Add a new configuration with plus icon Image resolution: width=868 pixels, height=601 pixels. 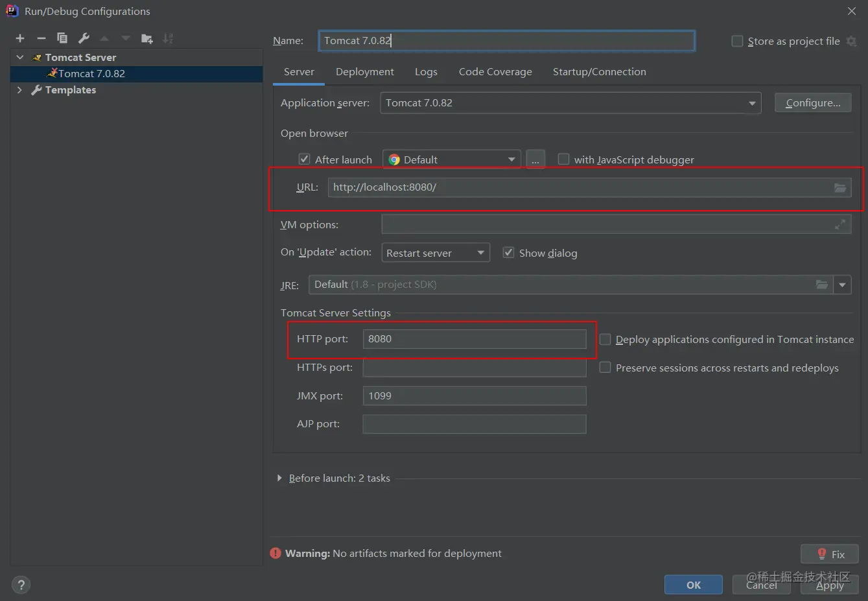coord(20,38)
